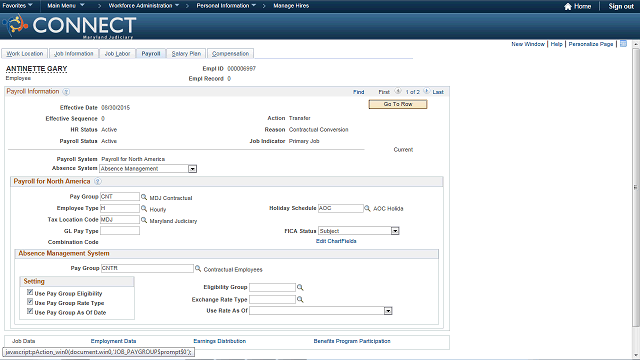Click the page grid icon beside Personalize Page
The width and height of the screenshot is (640, 360).
pos(623,44)
